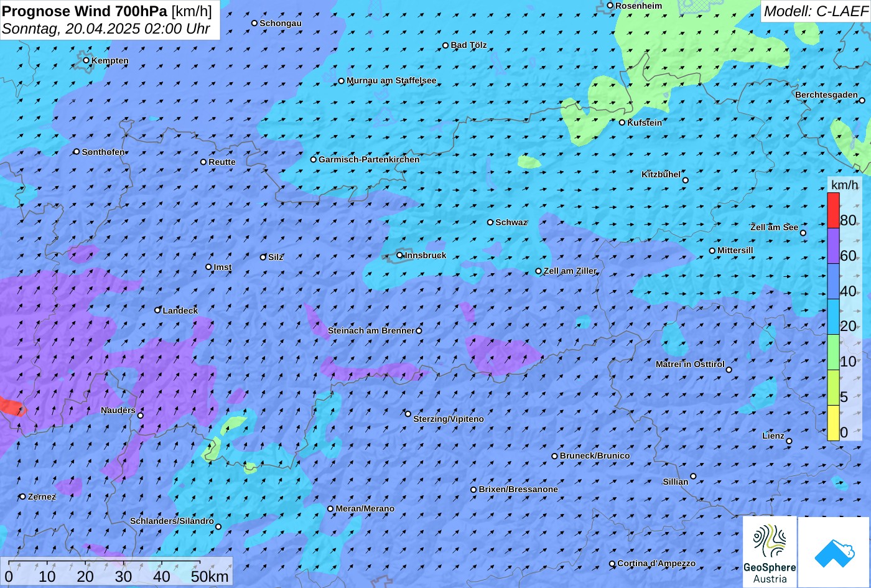Click the blue cloud logo icon
This screenshot has height=588, width=871.
(834, 553)
